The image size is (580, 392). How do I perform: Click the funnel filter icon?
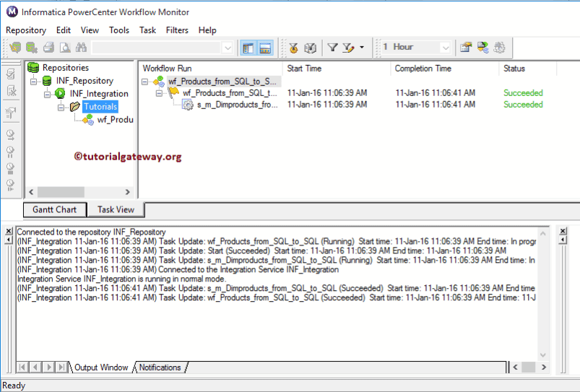pyautogui.click(x=332, y=48)
